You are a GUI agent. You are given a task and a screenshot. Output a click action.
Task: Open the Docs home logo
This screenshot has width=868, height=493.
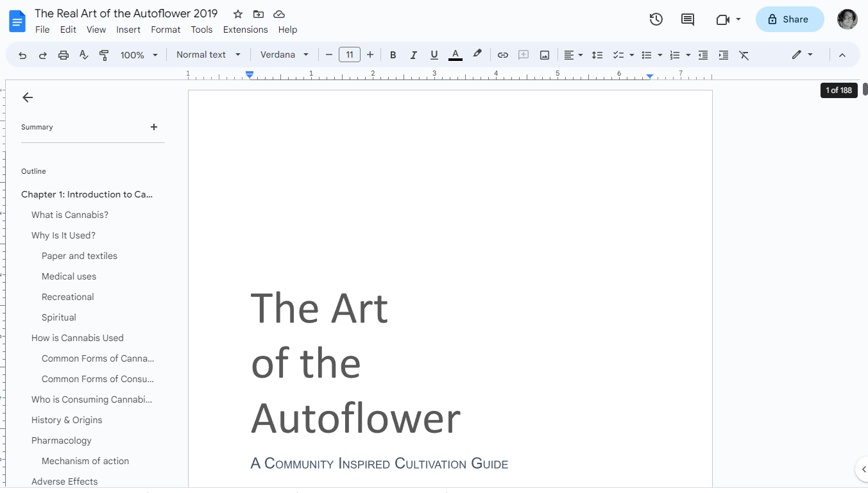[x=17, y=21]
